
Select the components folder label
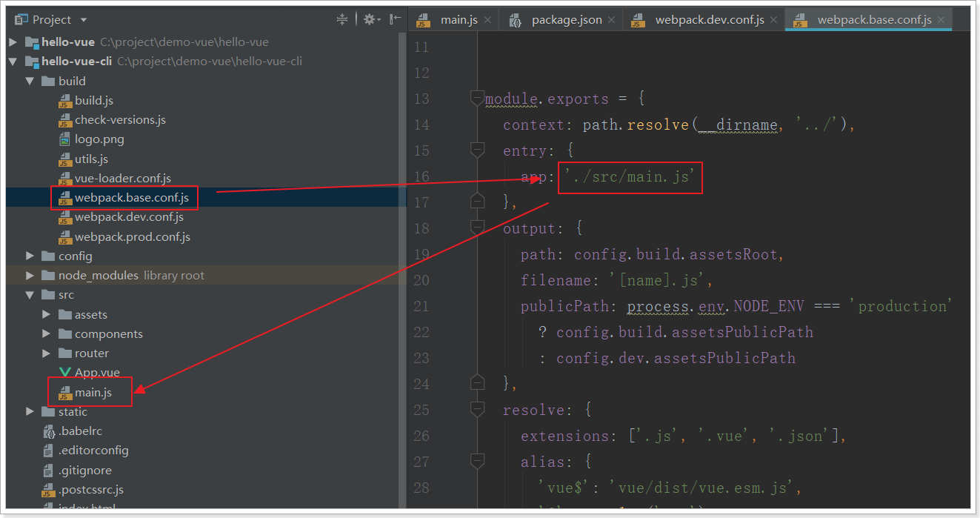tap(109, 333)
